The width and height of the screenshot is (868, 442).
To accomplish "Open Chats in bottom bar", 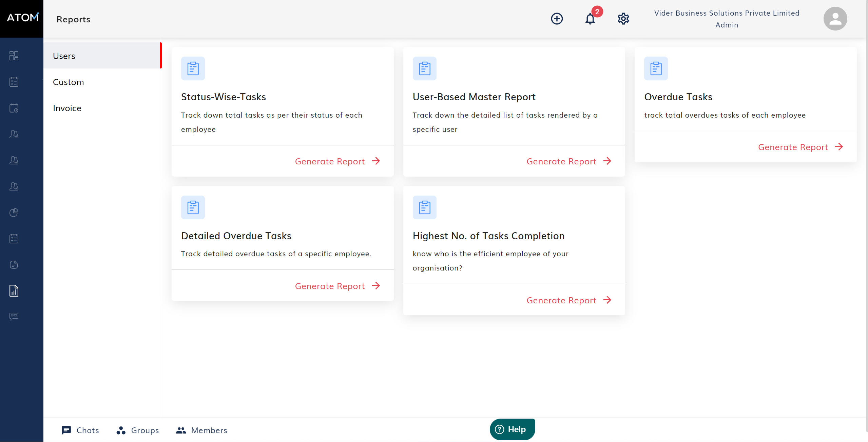I will (x=80, y=430).
